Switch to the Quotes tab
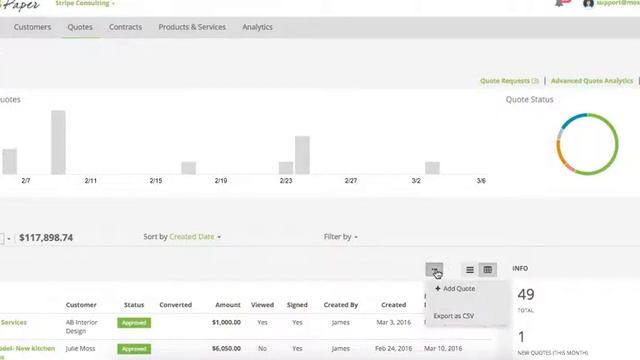Image resolution: width=640 pixels, height=360 pixels. 80,27
